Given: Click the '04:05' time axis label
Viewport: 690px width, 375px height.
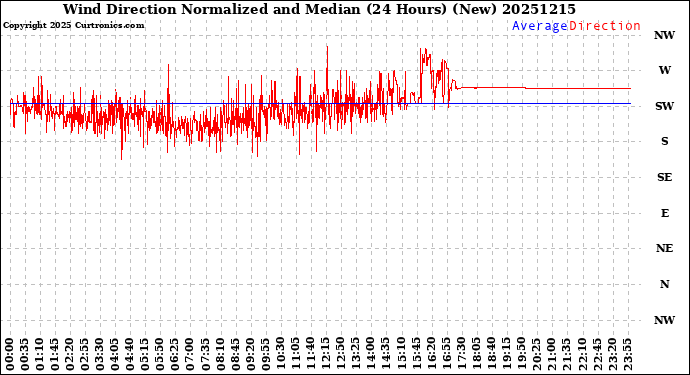Looking at the screenshot, I should pyautogui.click(x=115, y=355).
